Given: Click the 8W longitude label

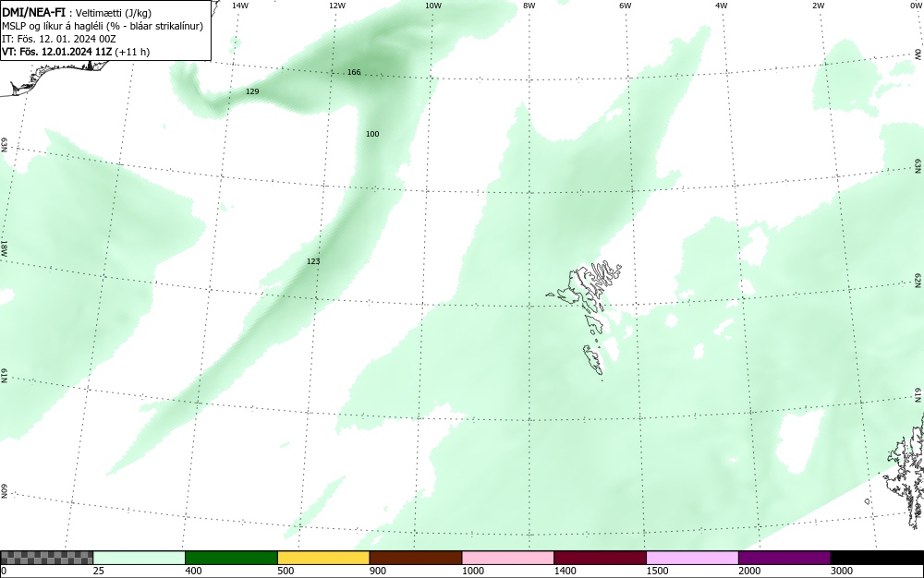Looking at the screenshot, I should 529,6.
